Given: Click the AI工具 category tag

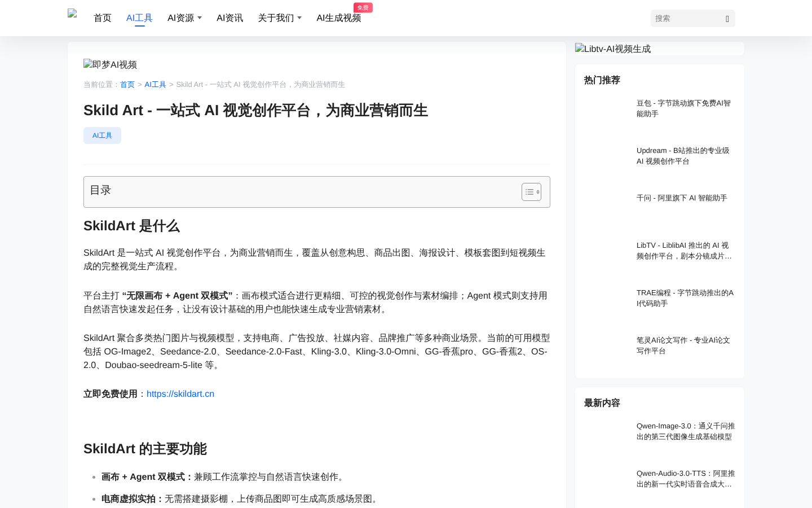Looking at the screenshot, I should (102, 135).
